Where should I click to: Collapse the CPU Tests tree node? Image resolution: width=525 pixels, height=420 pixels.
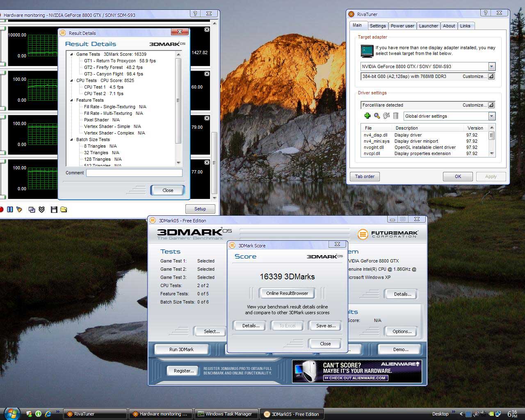point(72,80)
